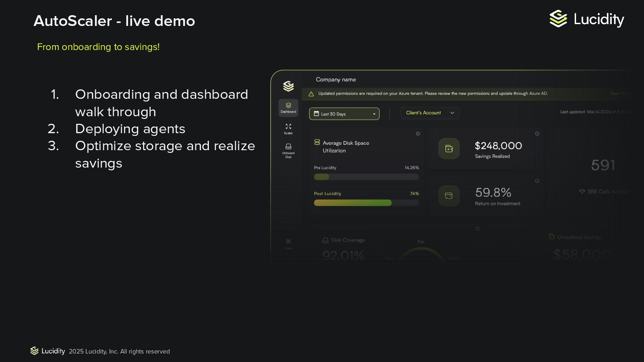Click the Lucidity logo atop the dashboard sidebar
644x362 pixels.
pos(288,86)
